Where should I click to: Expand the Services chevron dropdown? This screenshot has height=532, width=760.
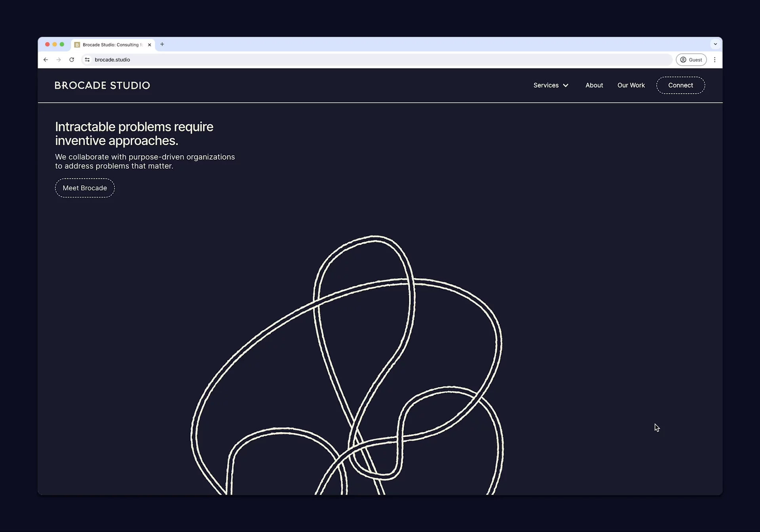[566, 85]
